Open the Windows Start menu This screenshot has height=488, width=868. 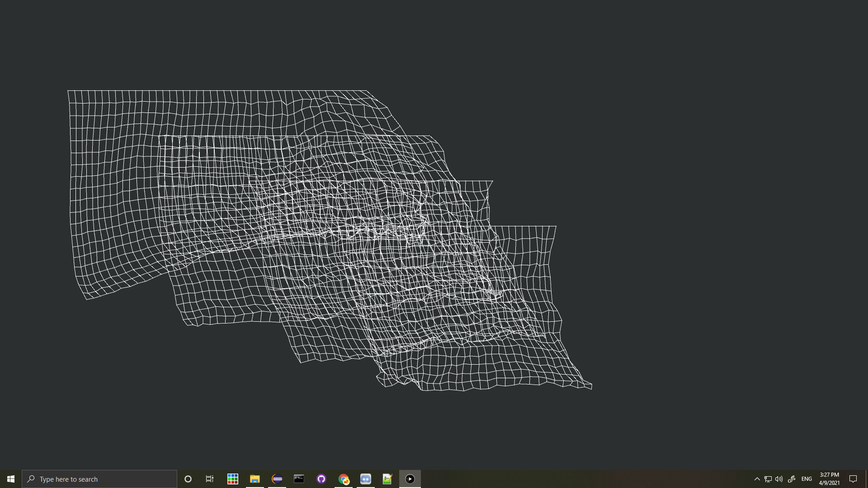pos(11,479)
